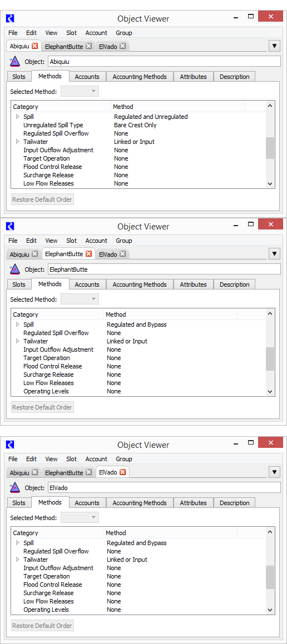Click Restore Default Order in ElVado window
Image resolution: width=287 pixels, height=644 pixels.
[42, 626]
